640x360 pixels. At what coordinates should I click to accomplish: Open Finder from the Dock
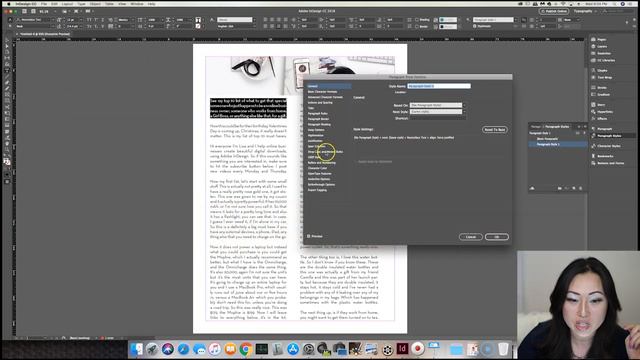point(136,349)
